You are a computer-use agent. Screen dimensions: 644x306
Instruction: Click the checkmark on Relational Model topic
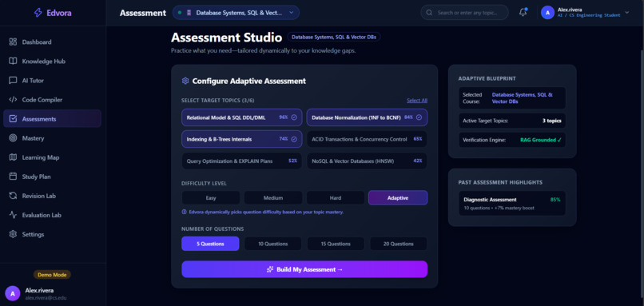(294, 117)
